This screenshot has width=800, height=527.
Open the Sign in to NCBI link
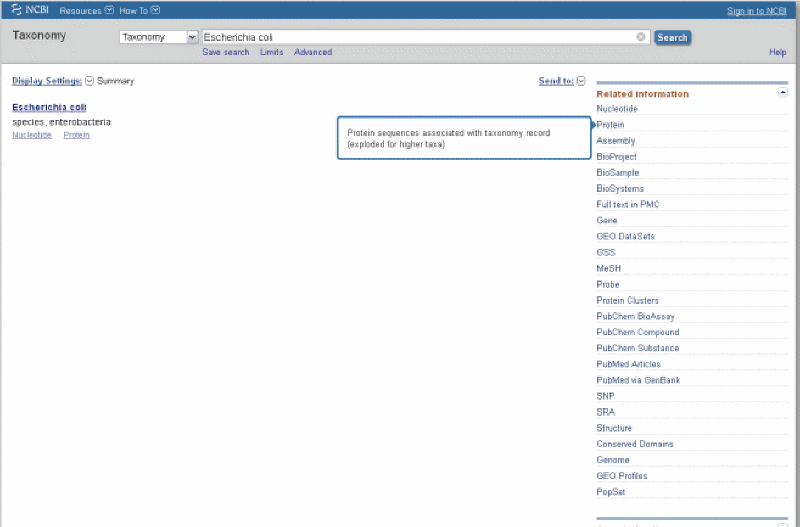click(x=756, y=11)
